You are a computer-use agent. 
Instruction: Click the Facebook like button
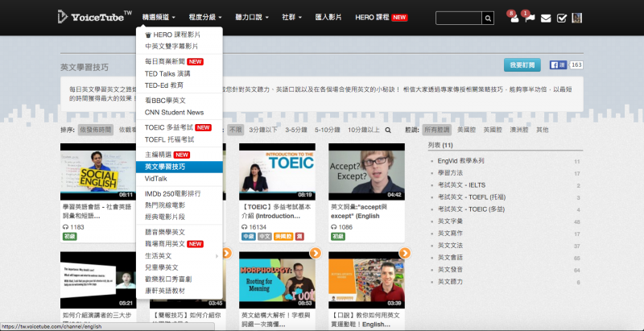click(x=558, y=65)
